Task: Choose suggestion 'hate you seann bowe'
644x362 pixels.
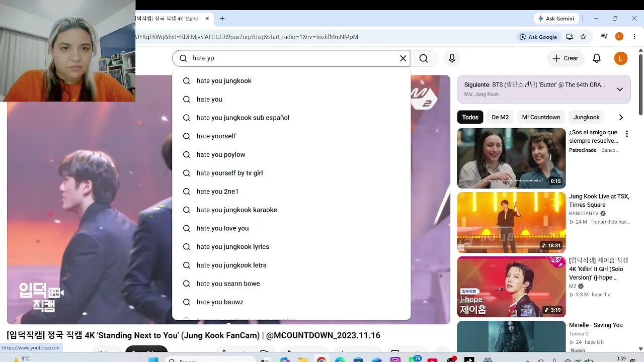Action: 291,284
